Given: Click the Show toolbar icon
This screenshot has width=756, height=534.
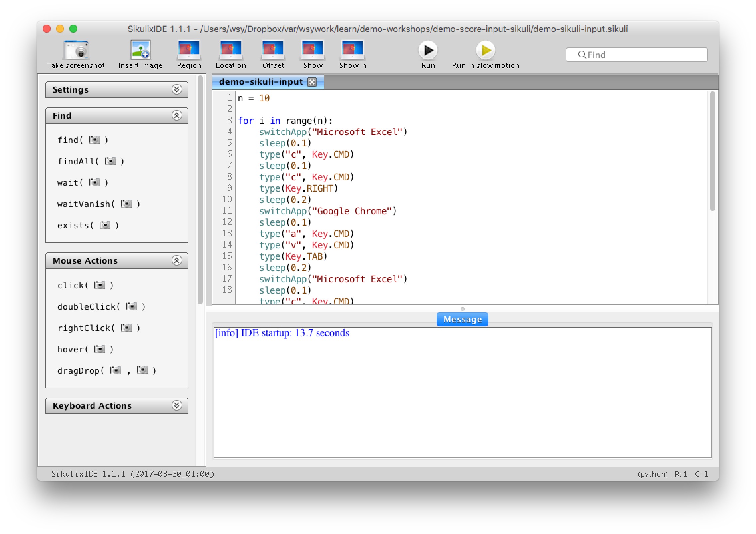Looking at the screenshot, I should coord(312,50).
